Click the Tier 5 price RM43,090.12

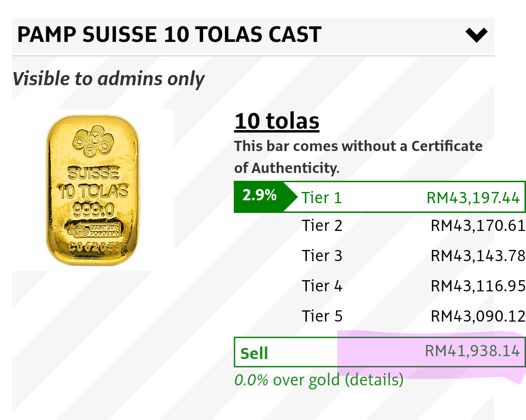477,316
